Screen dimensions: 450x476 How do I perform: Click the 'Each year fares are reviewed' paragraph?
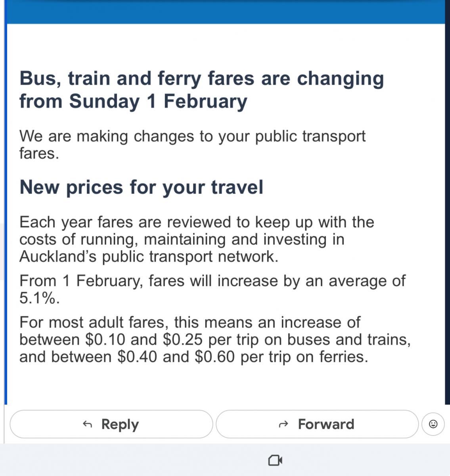196,239
